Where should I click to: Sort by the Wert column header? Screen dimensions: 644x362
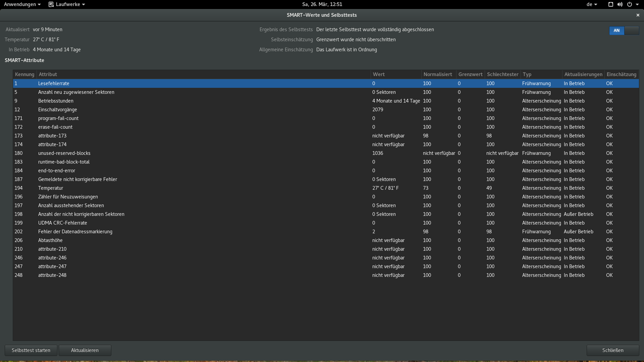click(379, 74)
